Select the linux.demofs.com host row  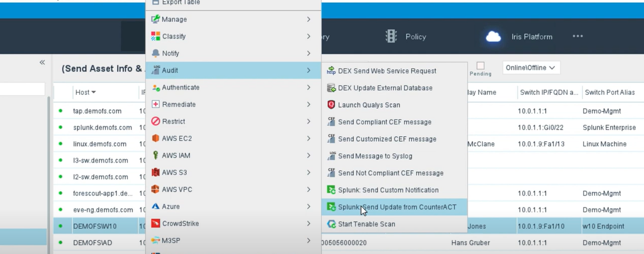100,144
